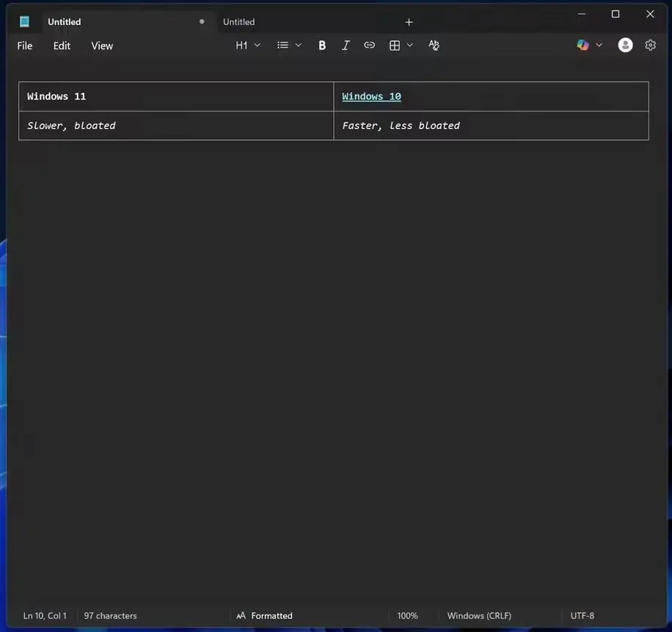Click the bulleted list icon
Image resolution: width=672 pixels, height=632 pixels.
coord(282,45)
